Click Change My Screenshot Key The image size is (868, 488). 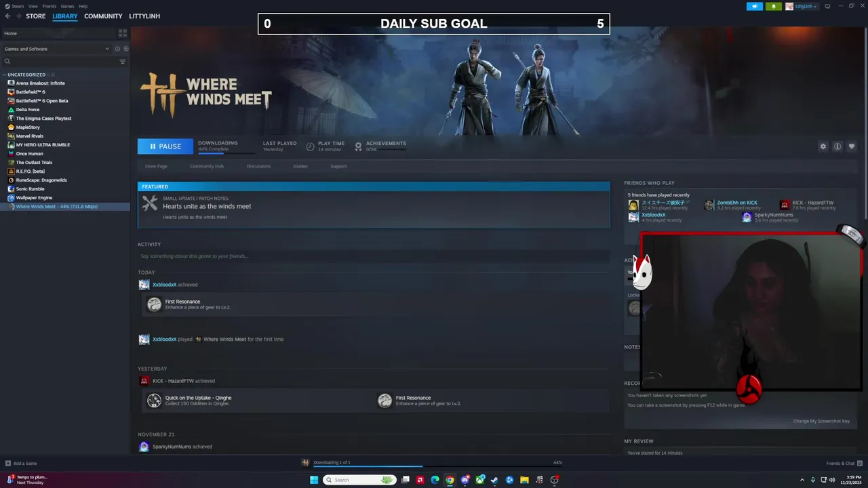tap(821, 421)
